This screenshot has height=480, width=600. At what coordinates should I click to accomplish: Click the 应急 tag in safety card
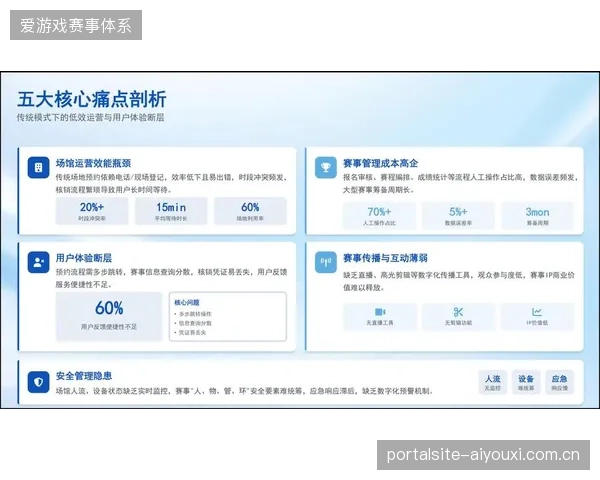pyautogui.click(x=559, y=382)
